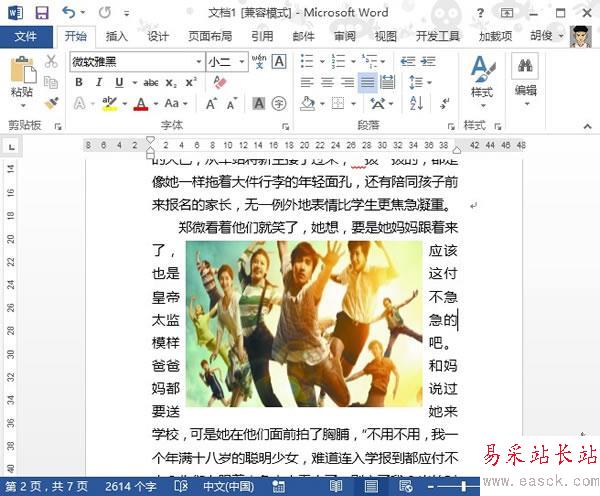600x496 pixels.
Task: Adjust the zoom slider handle
Action: 463,487
